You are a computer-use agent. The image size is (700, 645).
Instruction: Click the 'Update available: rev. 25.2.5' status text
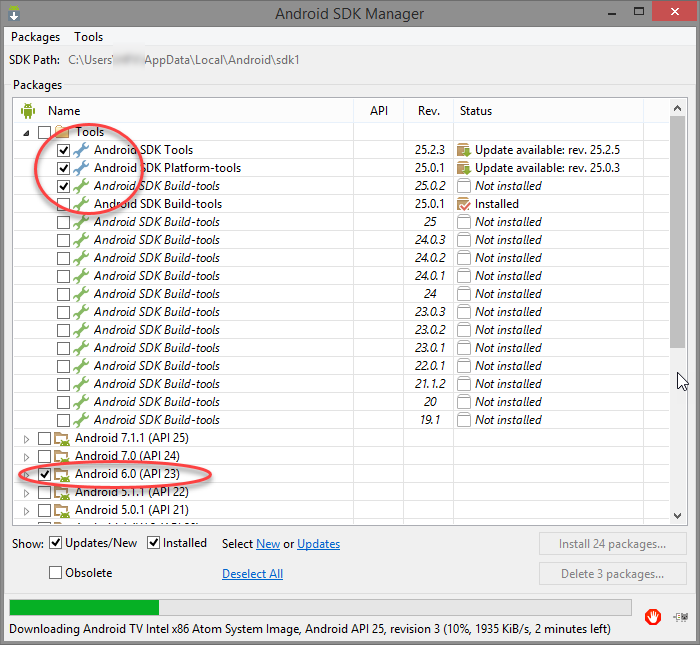547,150
